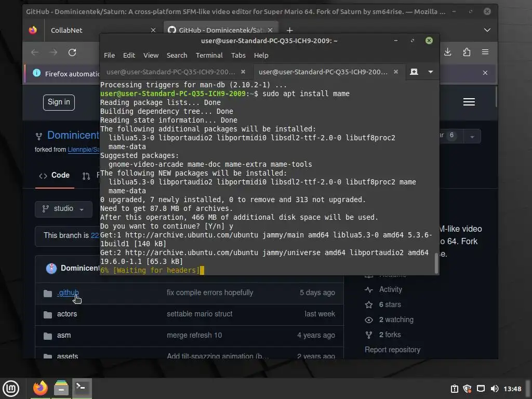Image resolution: width=532 pixels, height=399 pixels.
Task: Open the .github folder
Action: (68, 292)
